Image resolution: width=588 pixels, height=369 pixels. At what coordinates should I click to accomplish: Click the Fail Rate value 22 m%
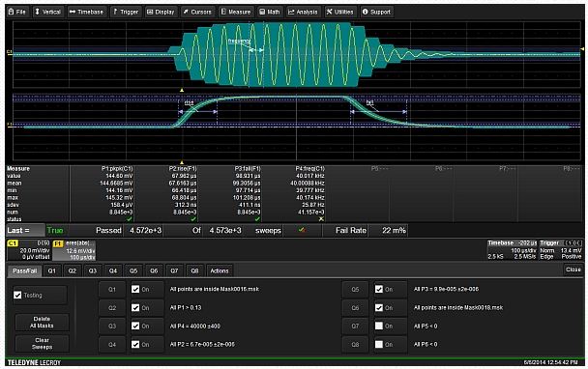pos(394,231)
